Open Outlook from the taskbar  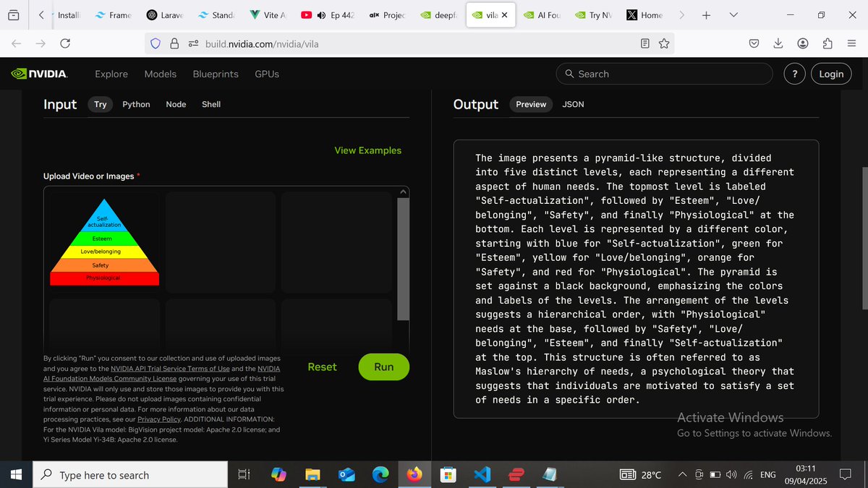[x=346, y=475]
